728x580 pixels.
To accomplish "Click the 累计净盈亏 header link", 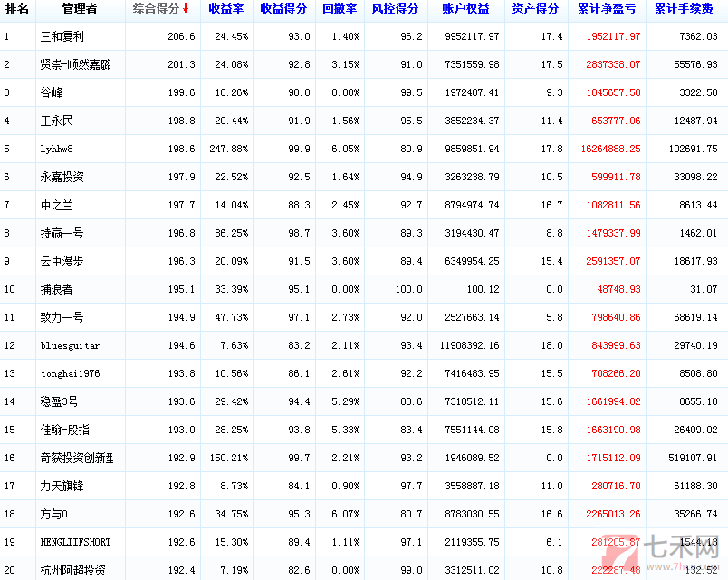I will [606, 9].
